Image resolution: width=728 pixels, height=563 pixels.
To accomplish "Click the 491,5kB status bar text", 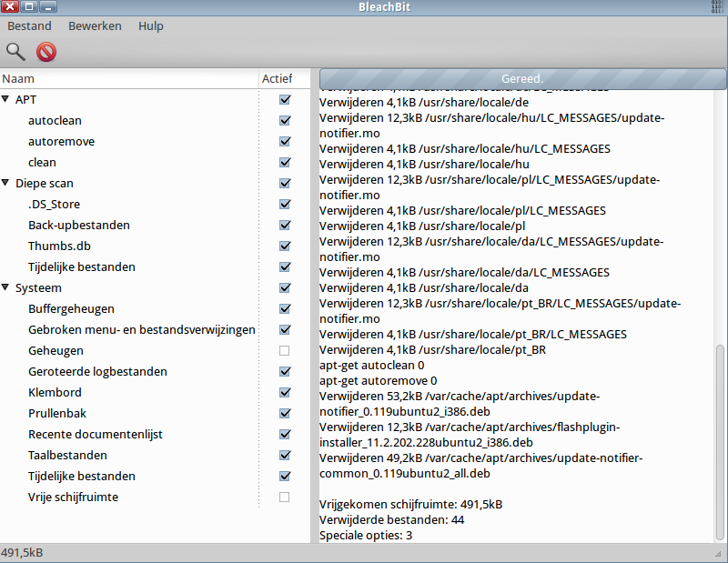I will [x=22, y=553].
